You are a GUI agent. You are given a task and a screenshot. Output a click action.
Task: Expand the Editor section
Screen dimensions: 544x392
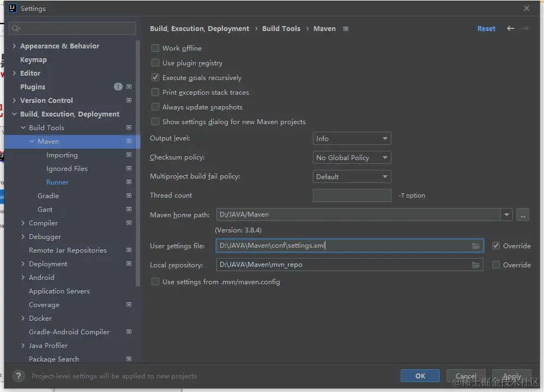(x=14, y=73)
